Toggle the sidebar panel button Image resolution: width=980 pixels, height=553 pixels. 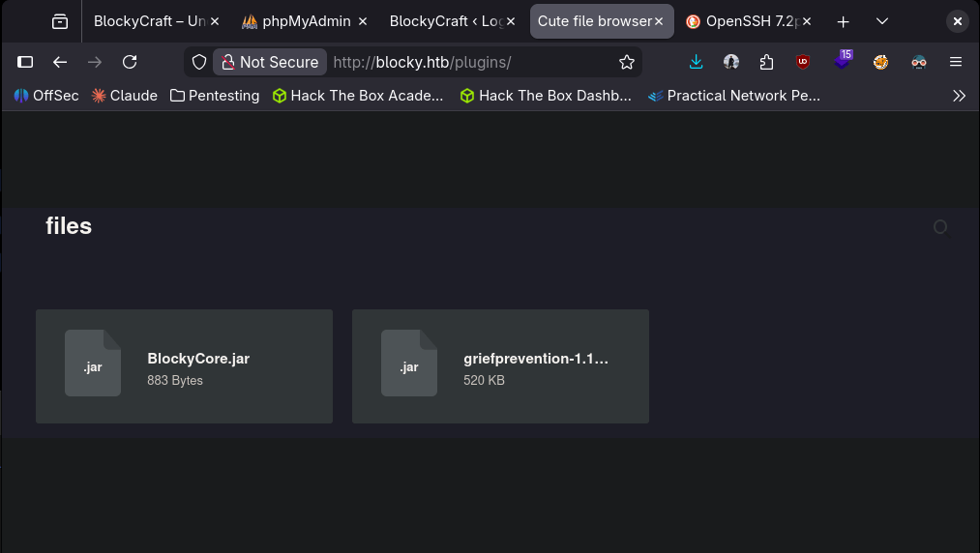coord(25,62)
